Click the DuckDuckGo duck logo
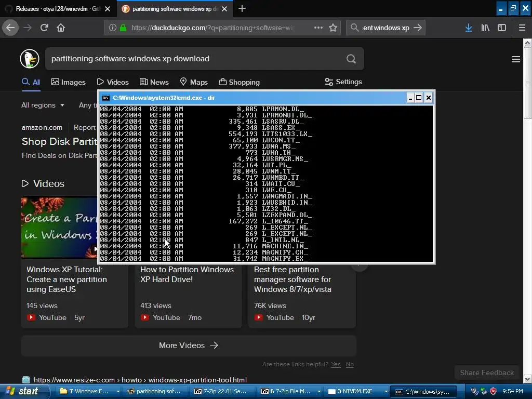This screenshot has width=532, height=399. [30, 59]
